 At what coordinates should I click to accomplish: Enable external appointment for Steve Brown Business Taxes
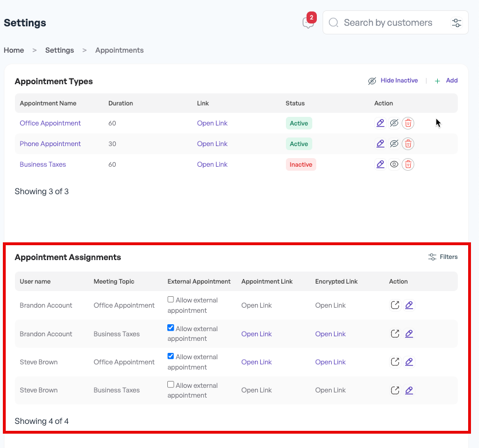pyautogui.click(x=171, y=384)
